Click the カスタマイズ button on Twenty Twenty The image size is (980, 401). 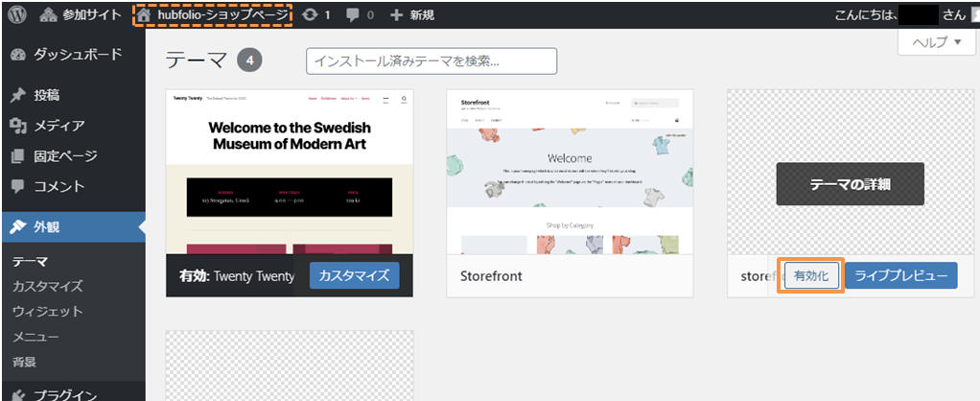[355, 276]
